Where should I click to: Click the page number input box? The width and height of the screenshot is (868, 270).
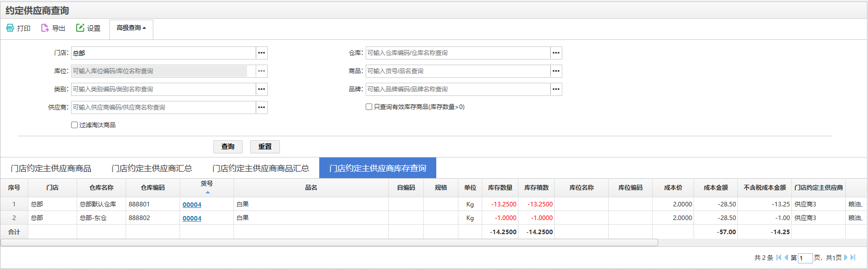(805, 258)
